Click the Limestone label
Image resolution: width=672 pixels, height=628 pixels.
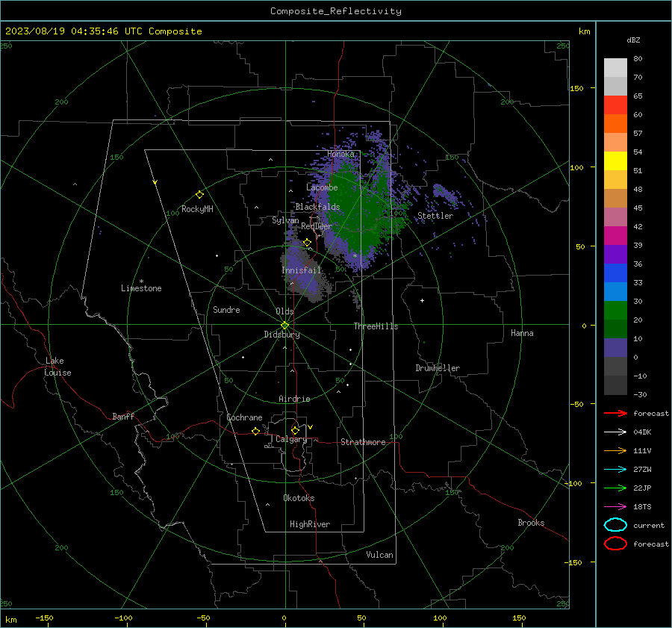[141, 288]
